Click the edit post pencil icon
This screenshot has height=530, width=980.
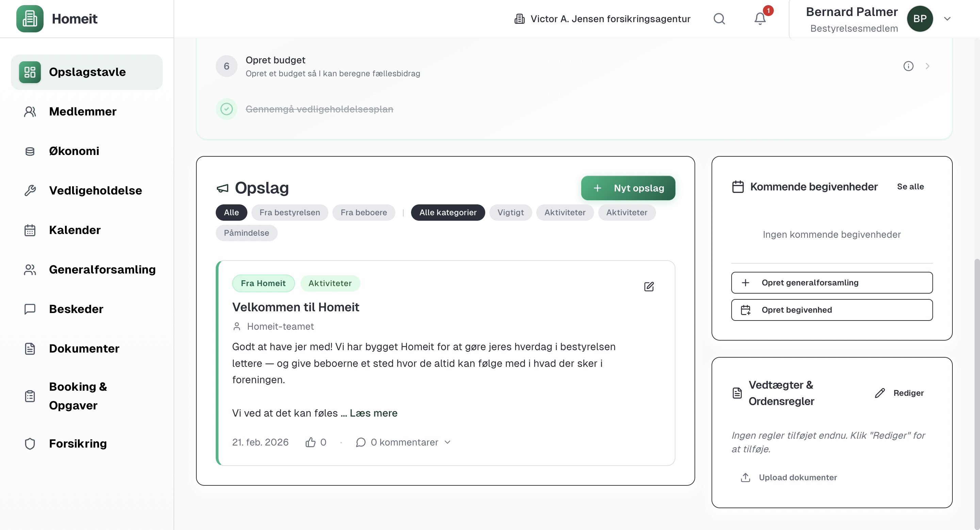point(649,287)
